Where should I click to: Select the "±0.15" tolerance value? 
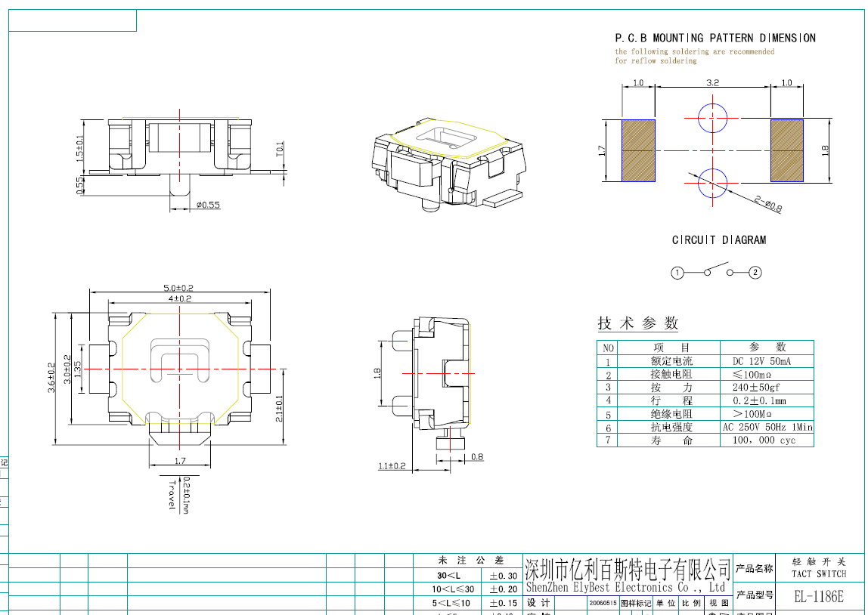[504, 603]
